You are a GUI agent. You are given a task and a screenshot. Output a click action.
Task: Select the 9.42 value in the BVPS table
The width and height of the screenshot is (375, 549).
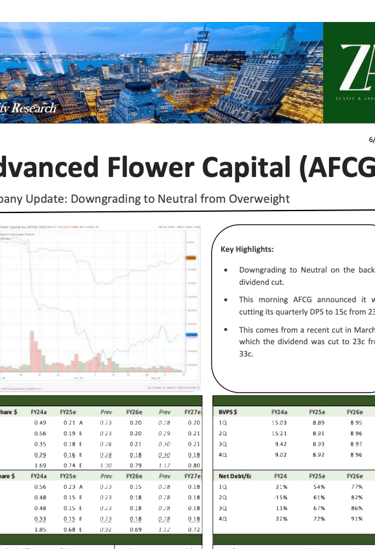[x=281, y=444]
